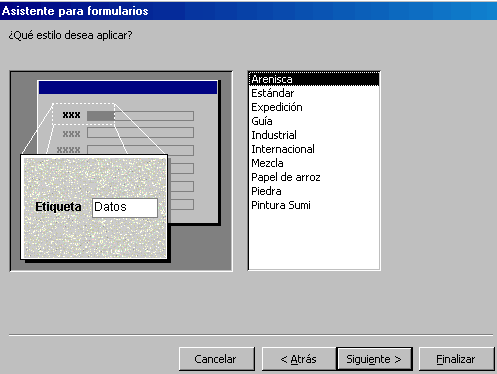The width and height of the screenshot is (497, 374).
Task: Select the Internacional style
Action: pyautogui.click(x=314, y=149)
